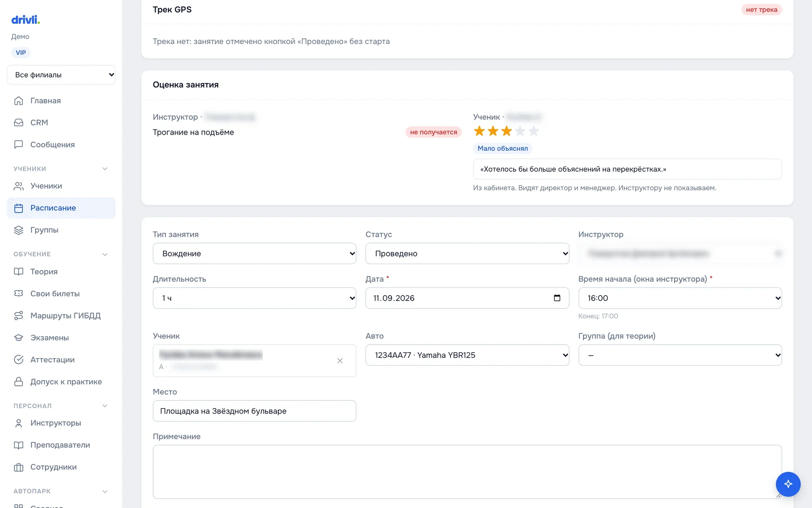Open the Авто vehicle dropdown
This screenshot has height=508, width=812.
click(467, 355)
